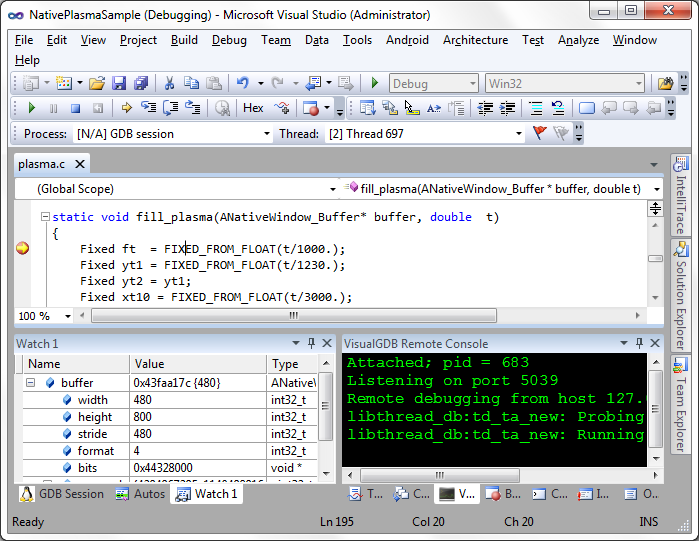Image resolution: width=699 pixels, height=541 pixels.
Task: Open the Architecture menu
Action: (475, 40)
